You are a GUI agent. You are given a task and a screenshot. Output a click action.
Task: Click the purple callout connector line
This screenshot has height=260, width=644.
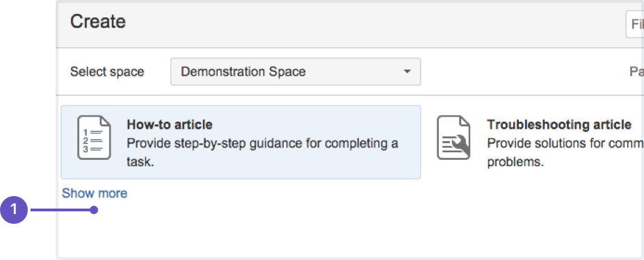[x=61, y=210]
